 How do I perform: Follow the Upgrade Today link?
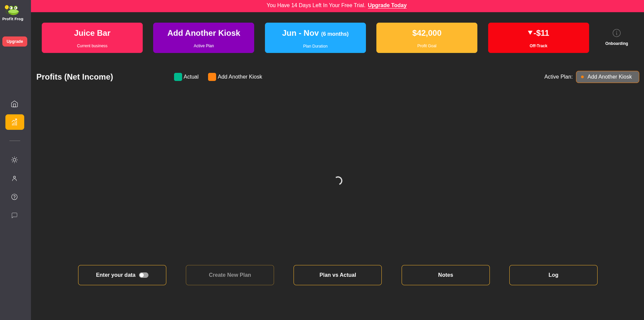pos(387,6)
